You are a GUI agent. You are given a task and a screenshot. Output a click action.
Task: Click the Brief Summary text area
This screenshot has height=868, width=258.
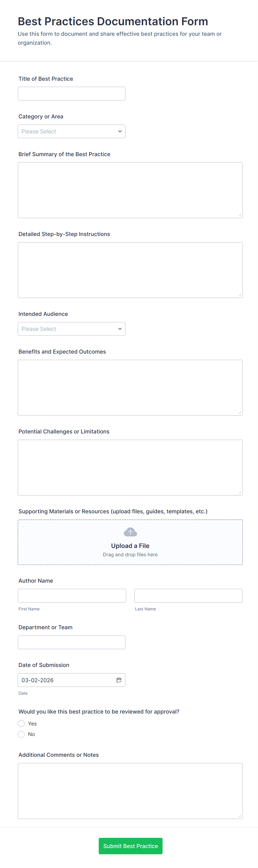(x=130, y=189)
